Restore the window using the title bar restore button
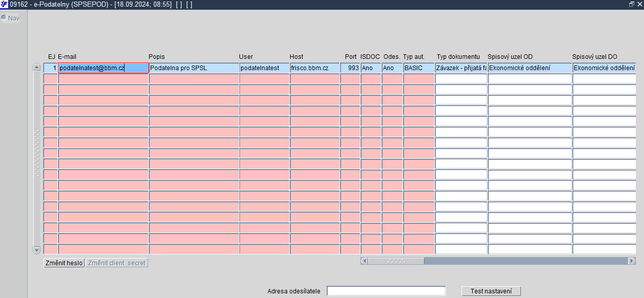The height and width of the screenshot is (298, 644). click(x=632, y=4)
